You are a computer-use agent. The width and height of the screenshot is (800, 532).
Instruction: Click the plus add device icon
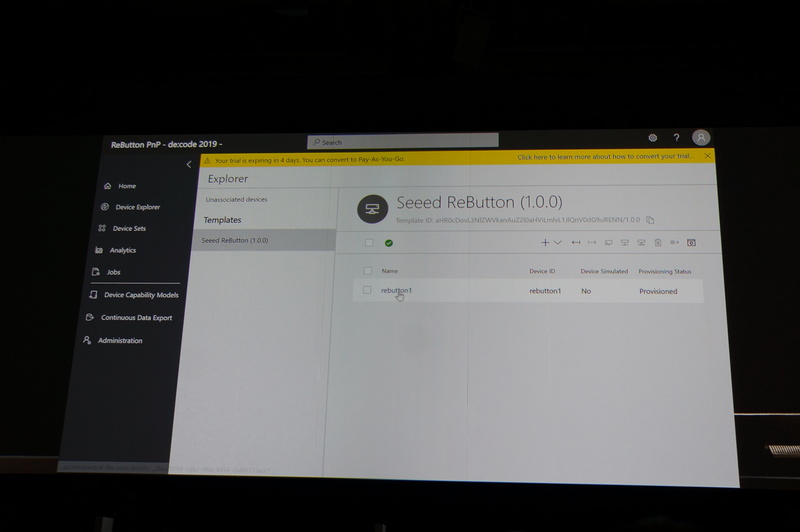(x=545, y=243)
